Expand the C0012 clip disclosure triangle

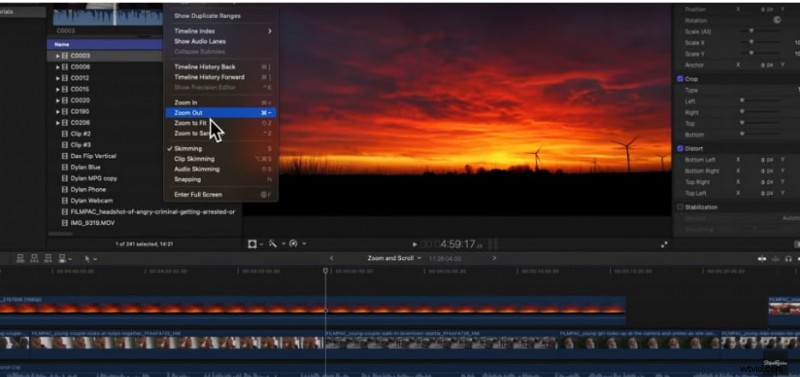click(x=58, y=78)
